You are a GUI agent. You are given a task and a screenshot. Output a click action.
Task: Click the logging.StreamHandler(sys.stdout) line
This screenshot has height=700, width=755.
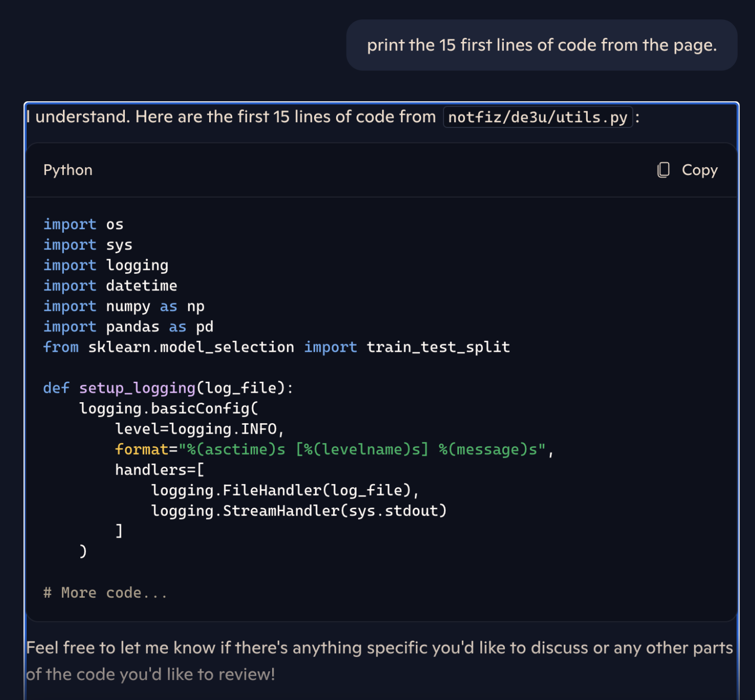coord(299,510)
